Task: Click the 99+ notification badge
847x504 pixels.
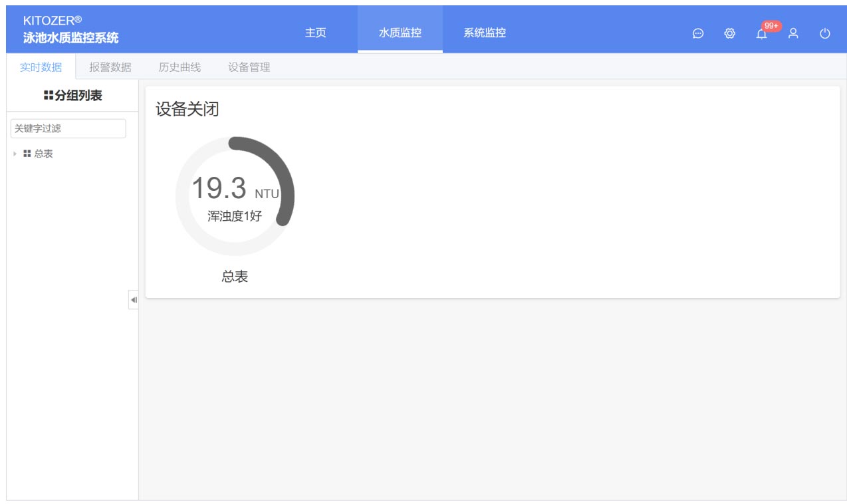Action: (x=771, y=26)
